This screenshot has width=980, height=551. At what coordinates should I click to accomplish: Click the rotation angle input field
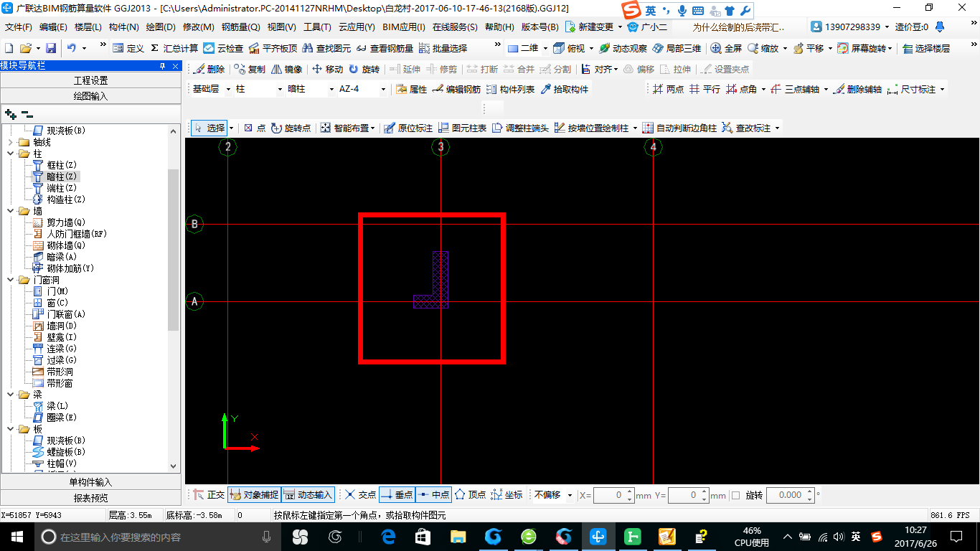pyautogui.click(x=790, y=495)
